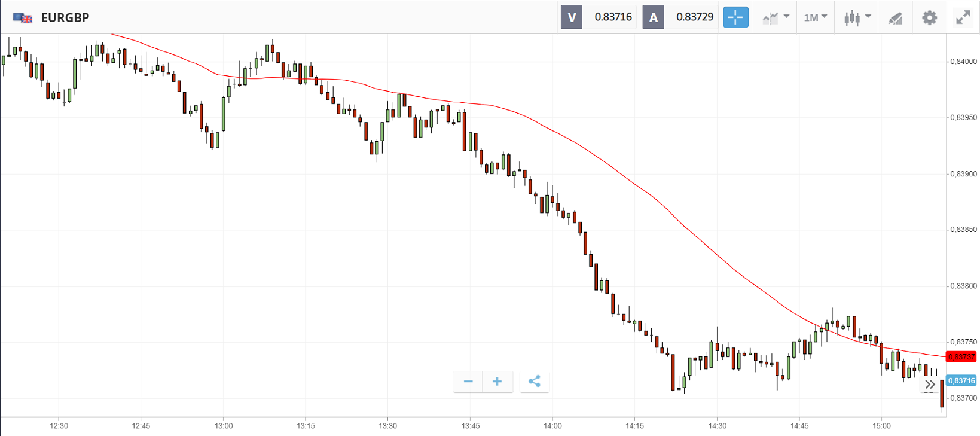The image size is (980, 436).
Task: Click the 15:00 time axis label
Action: tap(881, 426)
